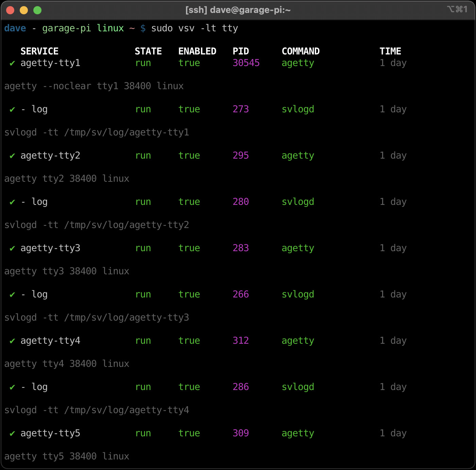Click '1 day' time in the agetty-tty5 row

(x=393, y=434)
